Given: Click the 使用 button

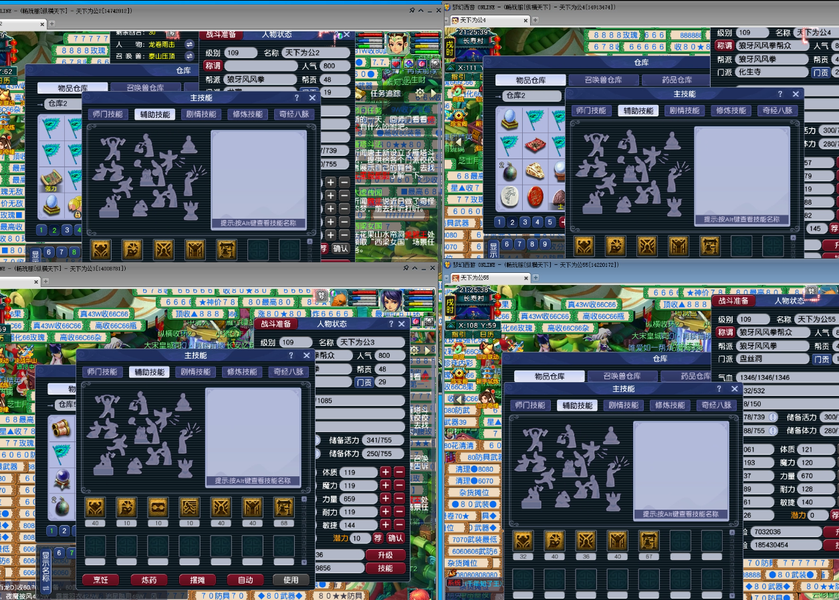Looking at the screenshot, I should [x=291, y=580].
